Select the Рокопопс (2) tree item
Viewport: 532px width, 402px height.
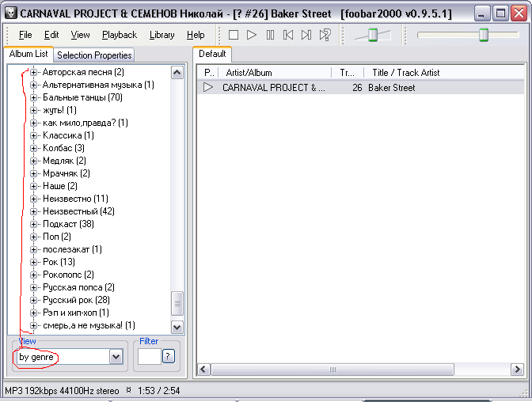pos(68,275)
